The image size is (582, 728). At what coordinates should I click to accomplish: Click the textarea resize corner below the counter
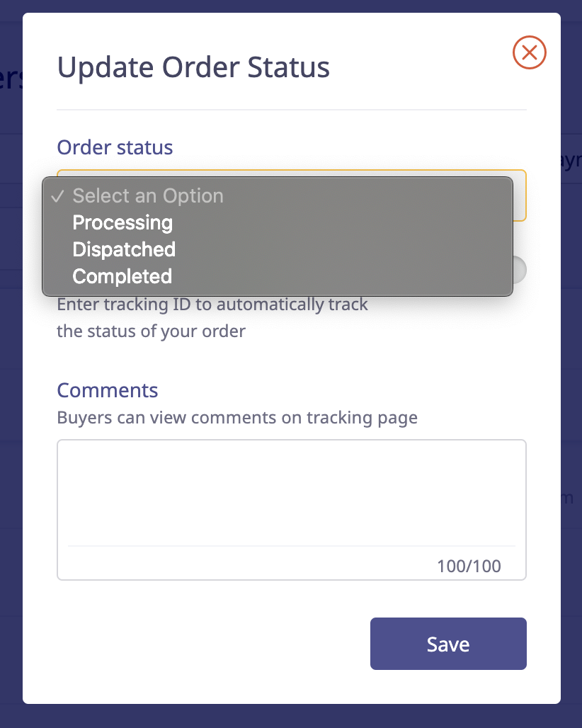point(523,576)
